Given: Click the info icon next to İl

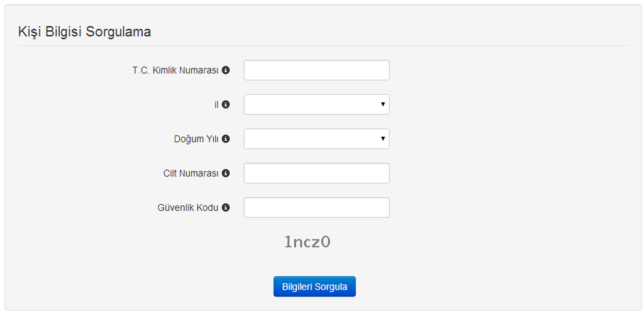Looking at the screenshot, I should pos(226,105).
